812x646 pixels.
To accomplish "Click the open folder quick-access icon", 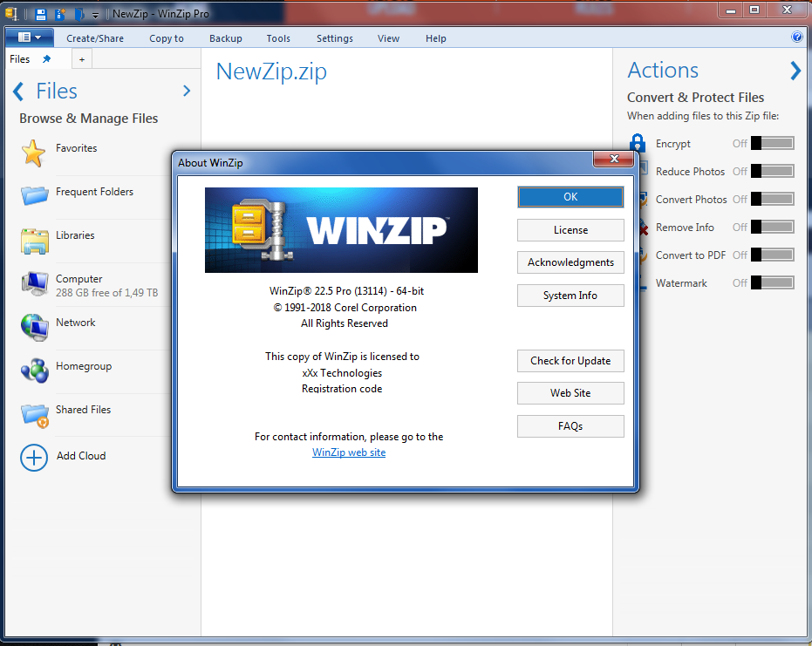I will tap(79, 15).
